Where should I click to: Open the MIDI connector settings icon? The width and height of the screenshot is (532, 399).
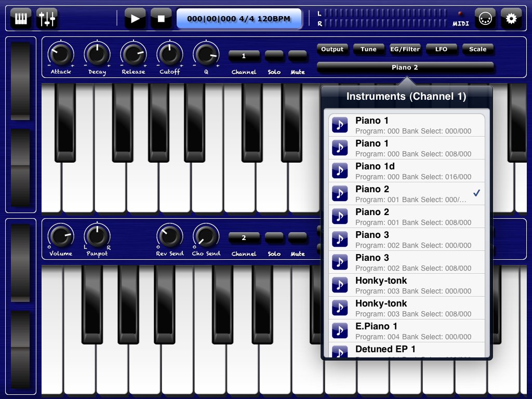click(x=485, y=19)
